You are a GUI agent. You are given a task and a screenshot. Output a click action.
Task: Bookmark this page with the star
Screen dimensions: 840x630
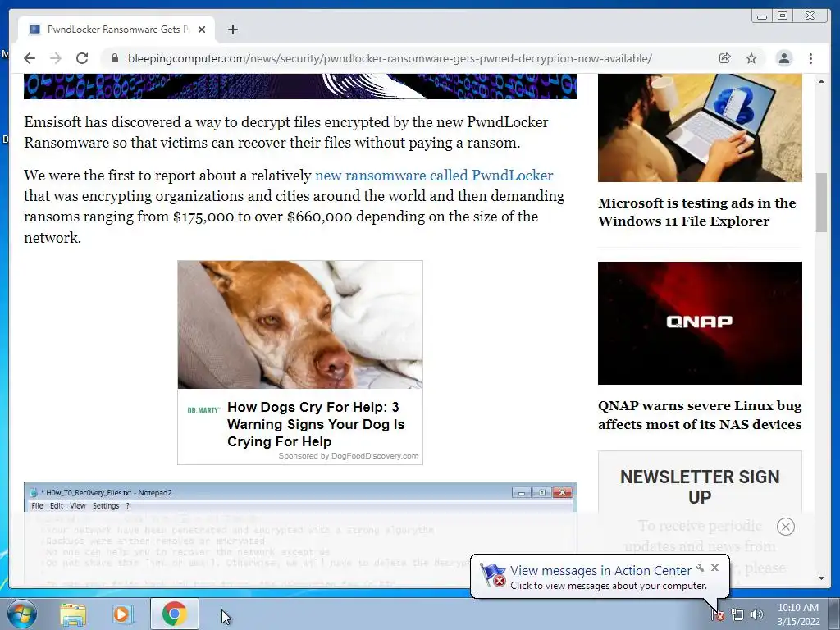(x=751, y=58)
